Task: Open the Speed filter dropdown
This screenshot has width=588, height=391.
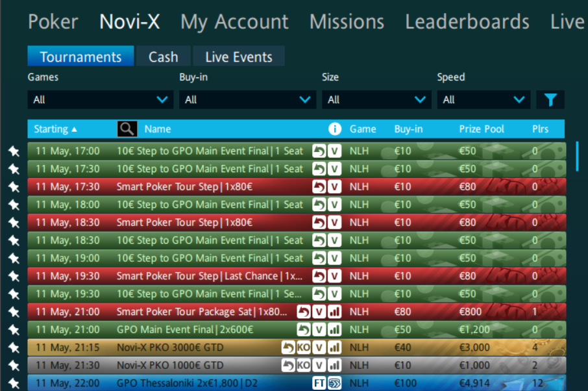Action: [x=483, y=100]
